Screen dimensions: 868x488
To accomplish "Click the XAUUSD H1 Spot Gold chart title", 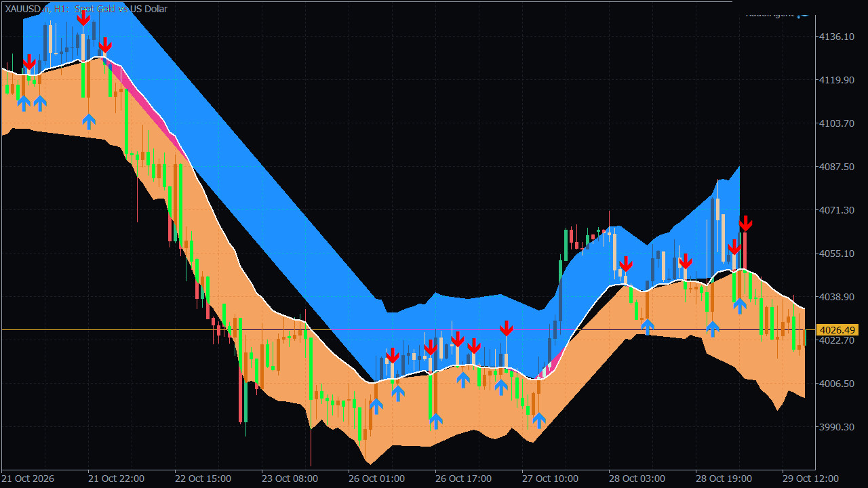I will [85, 9].
